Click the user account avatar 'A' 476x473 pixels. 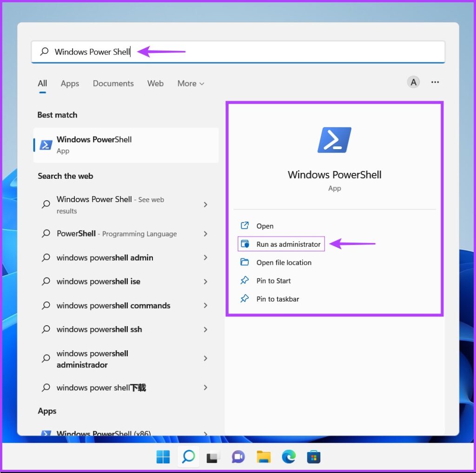pyautogui.click(x=413, y=82)
